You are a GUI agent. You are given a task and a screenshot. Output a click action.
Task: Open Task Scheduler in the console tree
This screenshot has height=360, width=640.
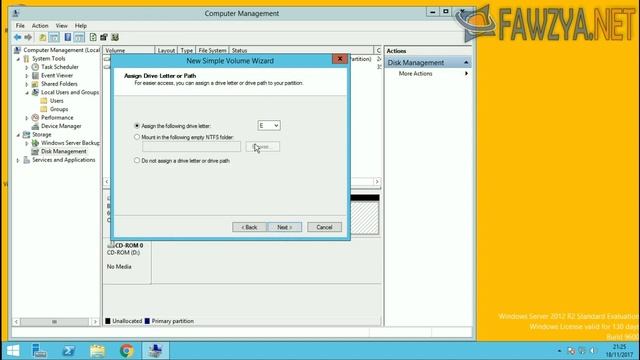pyautogui.click(x=60, y=67)
